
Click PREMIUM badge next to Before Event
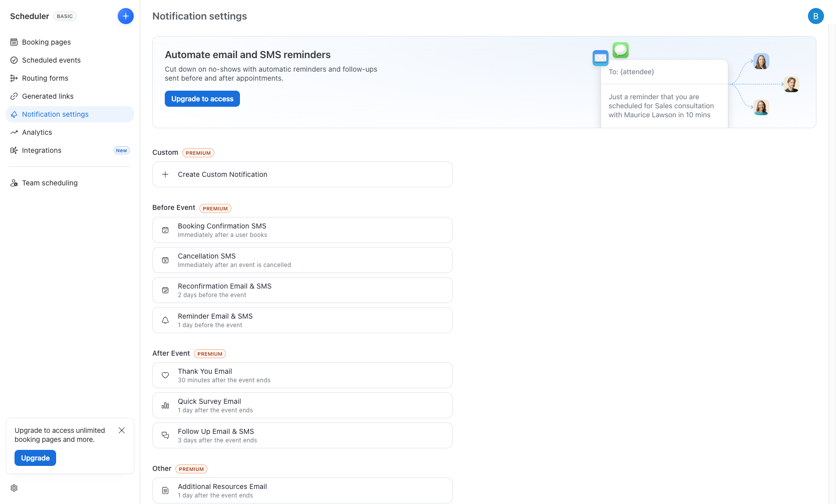215,208
